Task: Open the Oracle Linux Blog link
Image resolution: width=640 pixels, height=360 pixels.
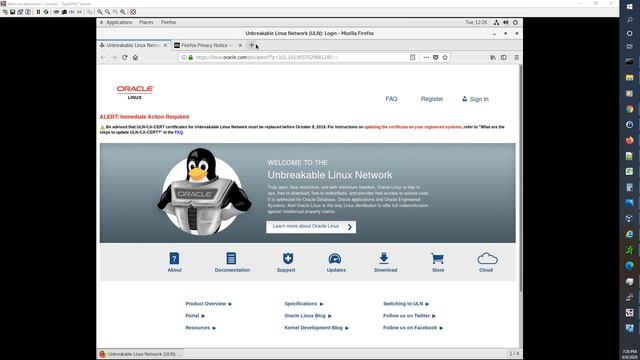Action: coord(308,316)
